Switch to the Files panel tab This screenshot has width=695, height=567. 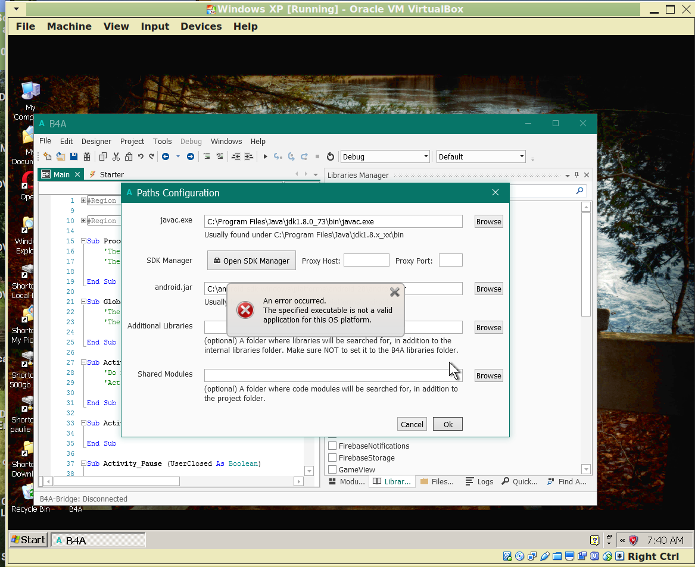click(x=437, y=481)
